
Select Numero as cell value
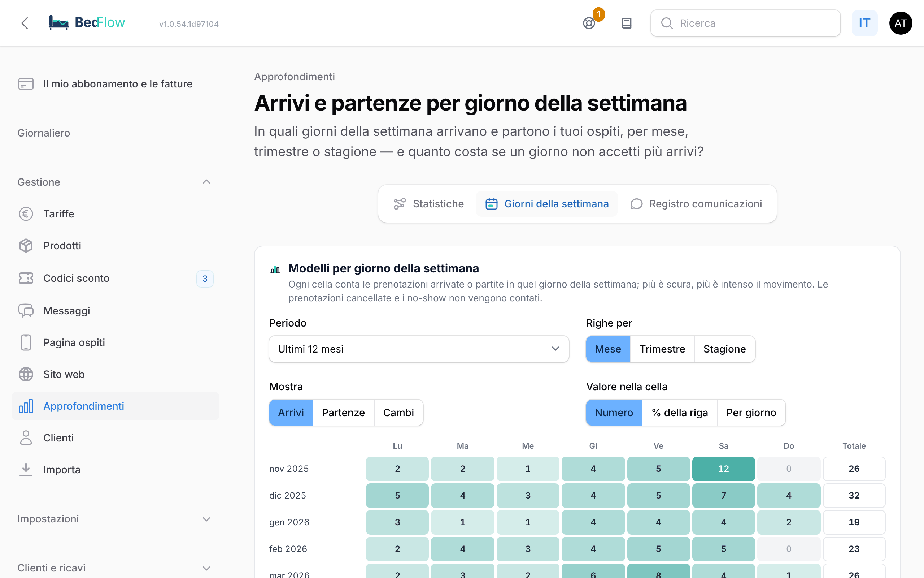614,413
